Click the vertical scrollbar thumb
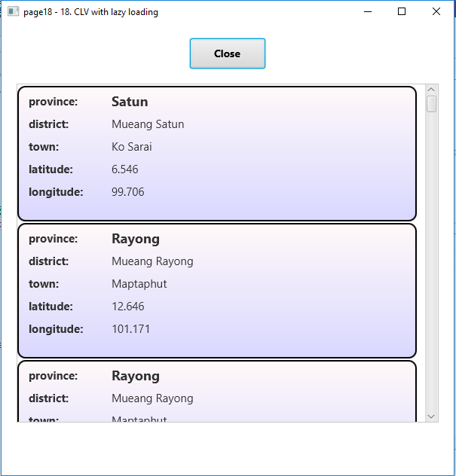Image resolution: width=456 pixels, height=476 pixels. point(431,104)
